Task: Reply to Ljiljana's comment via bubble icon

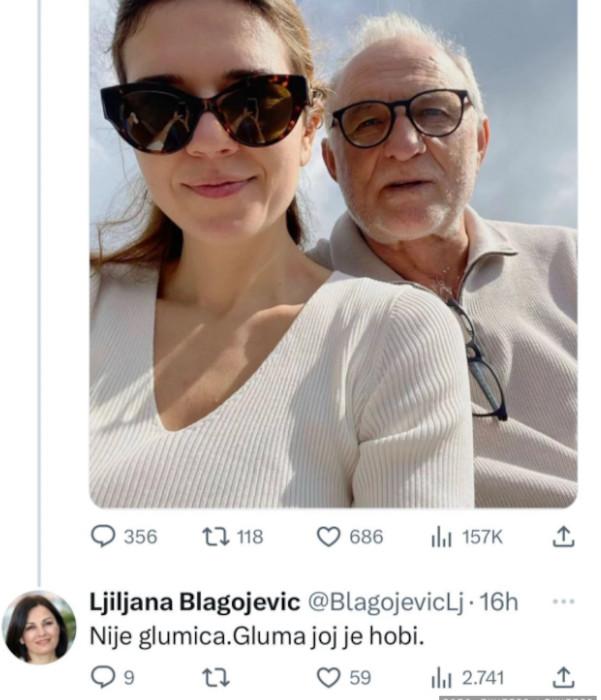Action: click(103, 677)
